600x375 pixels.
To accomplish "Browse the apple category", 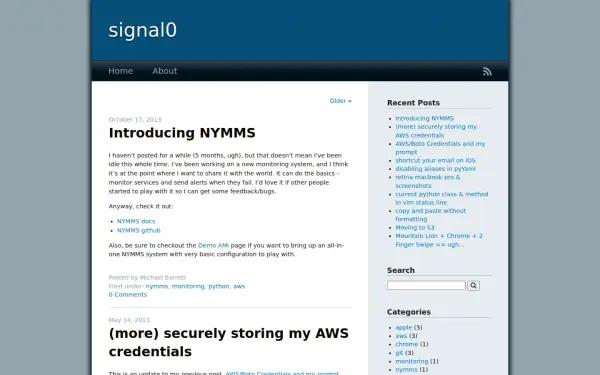I will [x=404, y=328].
